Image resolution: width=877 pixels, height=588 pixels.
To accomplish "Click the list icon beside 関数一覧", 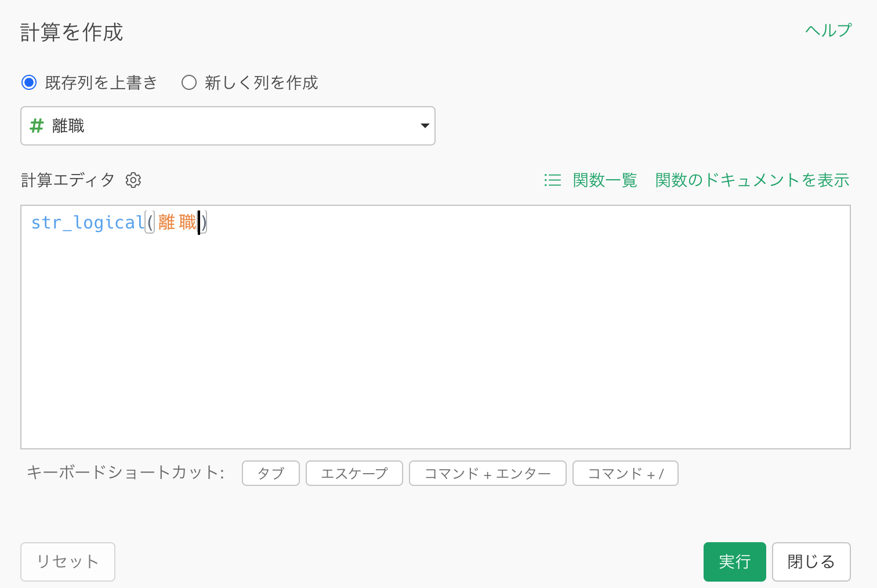I will (553, 180).
